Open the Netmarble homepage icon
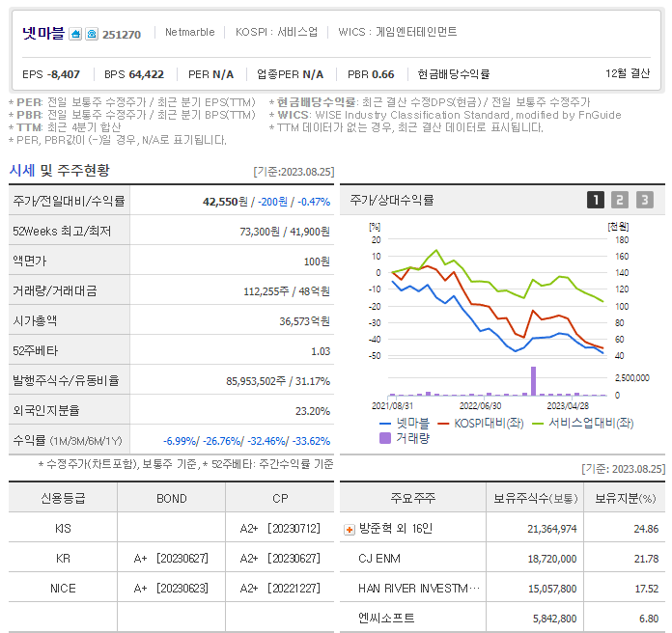This screenshot has height=633, width=672. coord(75,34)
